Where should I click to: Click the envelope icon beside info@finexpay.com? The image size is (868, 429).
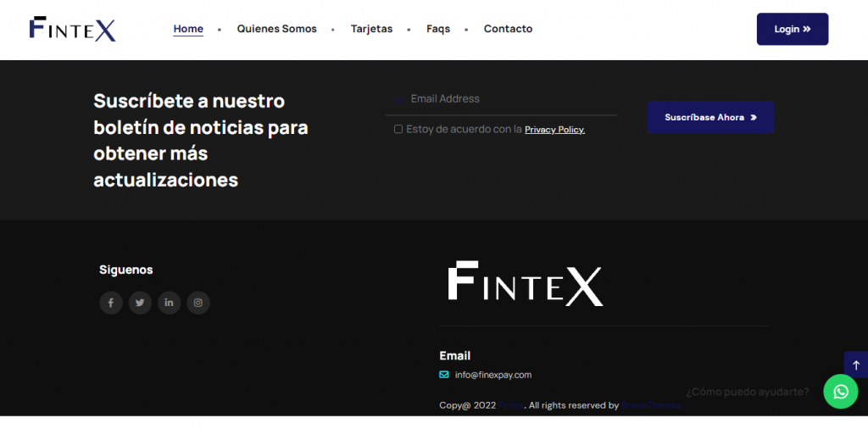tap(444, 375)
